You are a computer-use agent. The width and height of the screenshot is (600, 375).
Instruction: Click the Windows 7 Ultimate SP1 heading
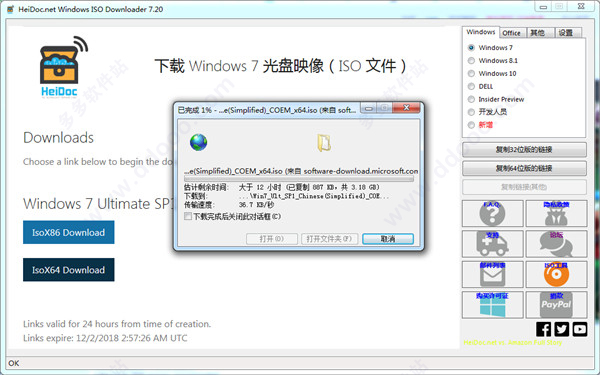(98, 204)
